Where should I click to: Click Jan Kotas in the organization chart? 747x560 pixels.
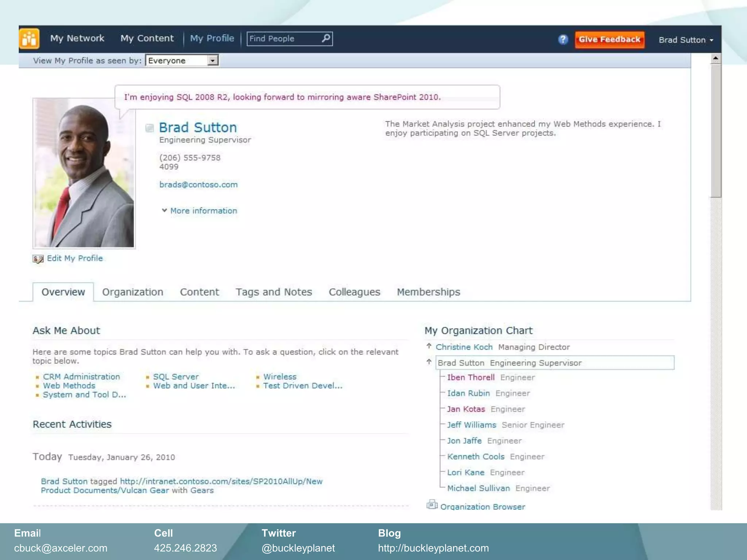pyautogui.click(x=466, y=409)
